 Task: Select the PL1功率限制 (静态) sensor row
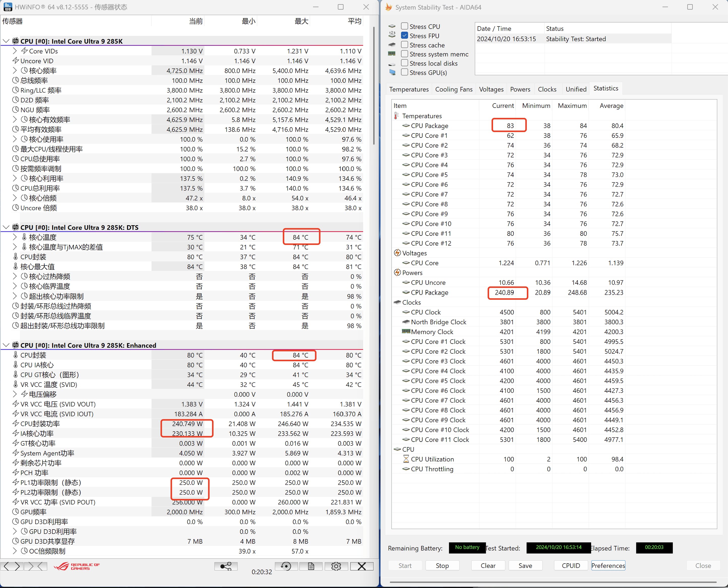coord(182,482)
